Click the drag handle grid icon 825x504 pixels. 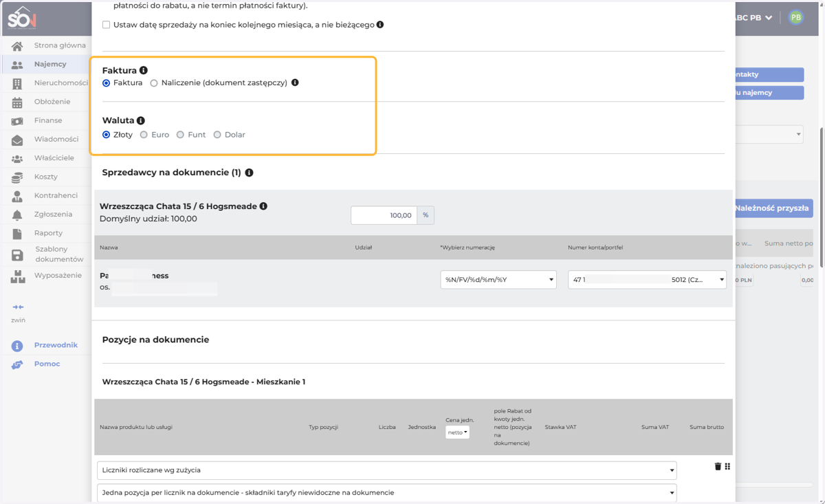727,466
